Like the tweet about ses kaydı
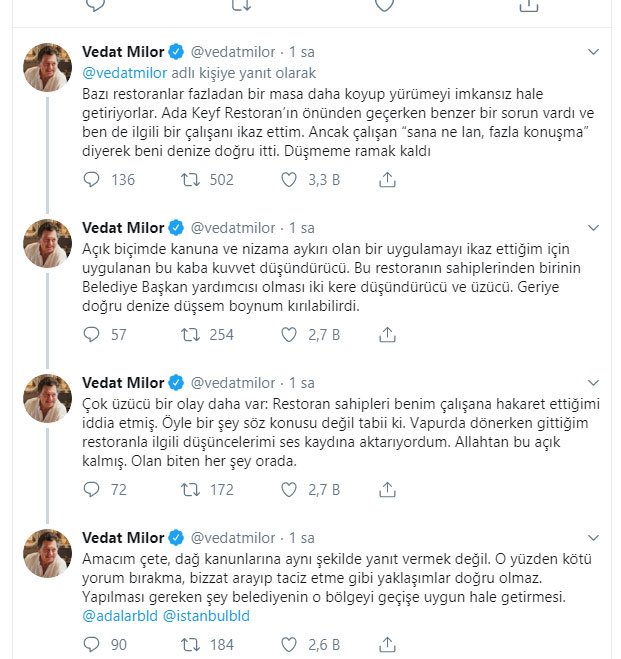This screenshot has height=659, width=621. pos(289,490)
